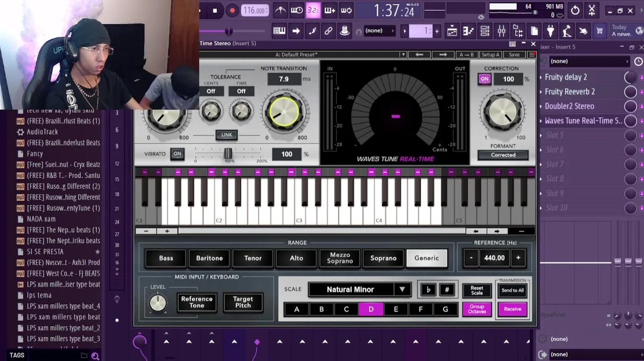The image size is (644, 361).
Task: Open the mixer view icon
Action: click(501, 31)
